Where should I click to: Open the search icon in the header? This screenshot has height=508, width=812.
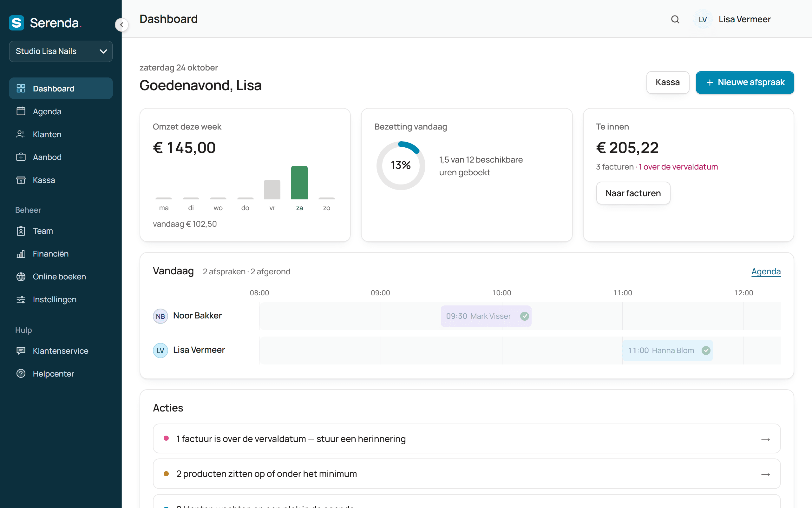(x=675, y=19)
